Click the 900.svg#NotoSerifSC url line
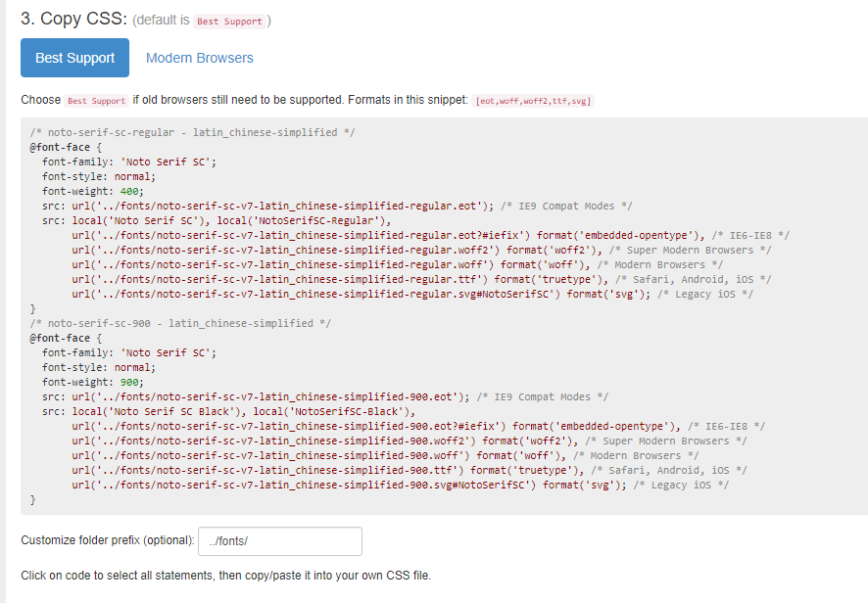This screenshot has height=603, width=868. (400, 485)
